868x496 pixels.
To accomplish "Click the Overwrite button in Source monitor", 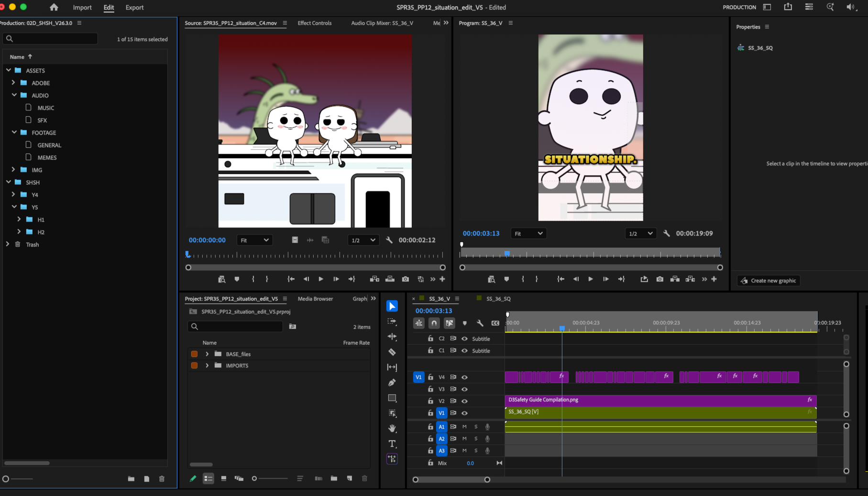I will tap(390, 279).
